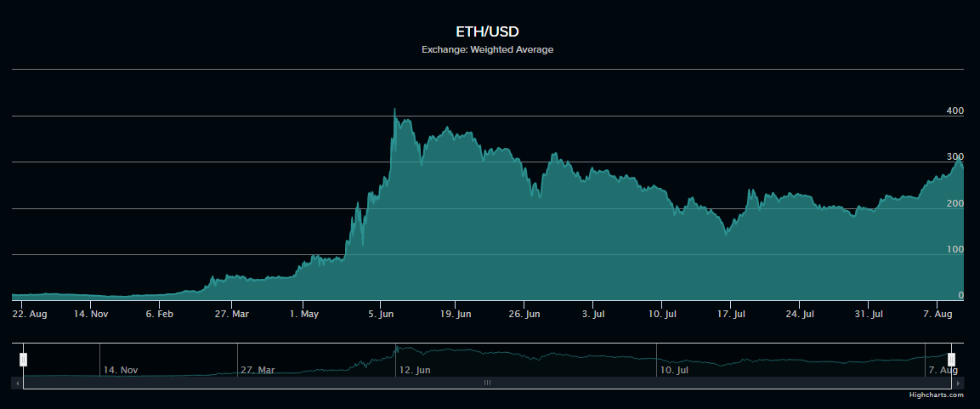Click the 'Exchange: Weighted Average' subtitle
The height and width of the screenshot is (409, 980).
pyautogui.click(x=488, y=49)
